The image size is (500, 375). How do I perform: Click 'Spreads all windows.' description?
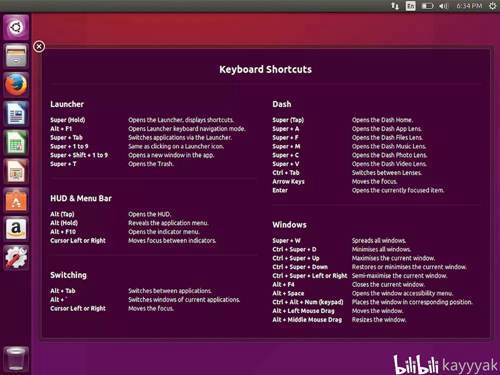(379, 240)
